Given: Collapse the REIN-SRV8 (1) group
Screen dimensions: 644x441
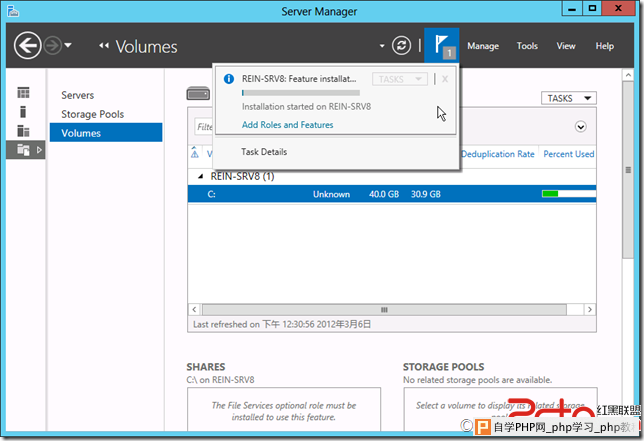Looking at the screenshot, I should pyautogui.click(x=200, y=177).
